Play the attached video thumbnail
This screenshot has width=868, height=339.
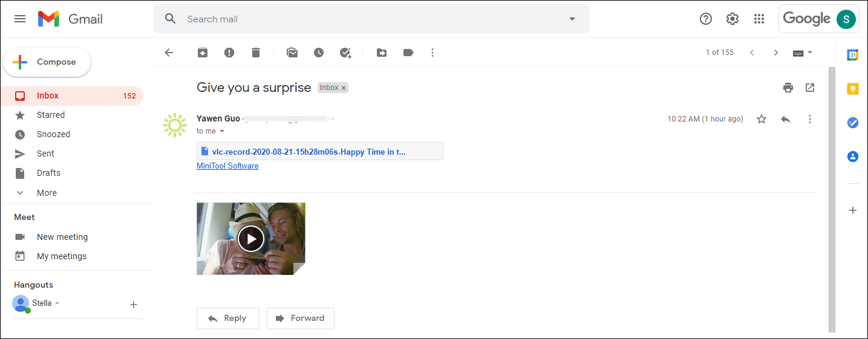coord(250,239)
